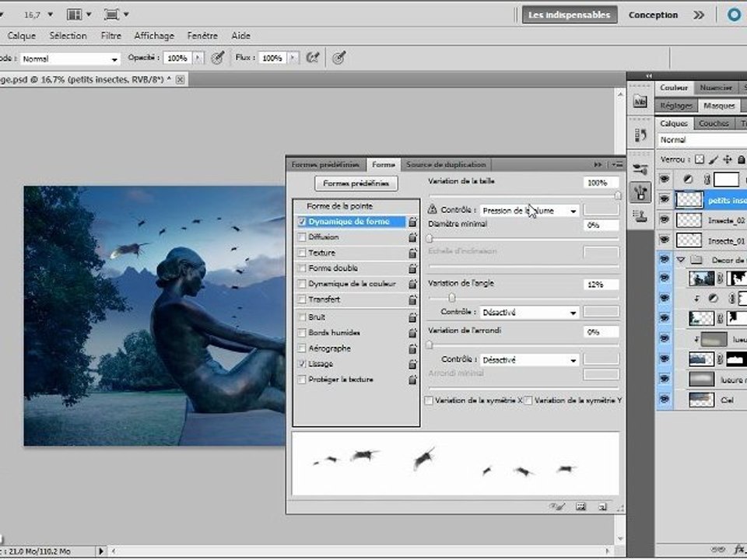Switch to Formes prédéfinies tab
This screenshot has width=747, height=560.
325,164
